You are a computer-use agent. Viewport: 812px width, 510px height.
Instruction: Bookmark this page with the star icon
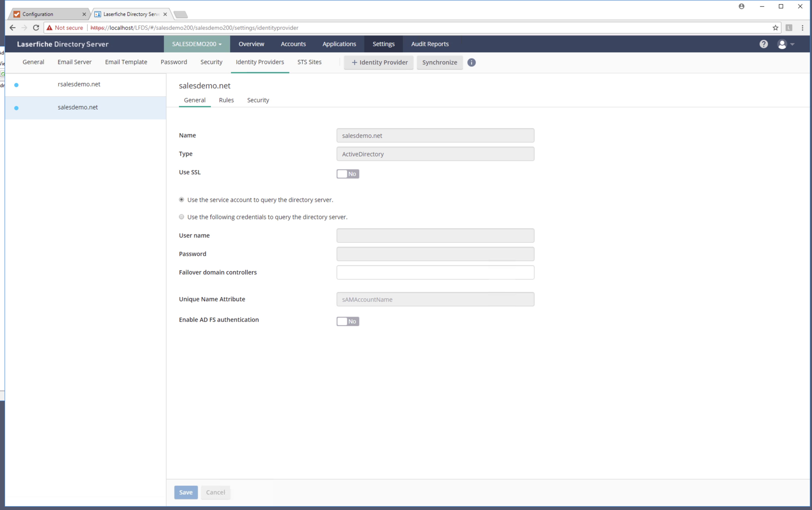775,28
